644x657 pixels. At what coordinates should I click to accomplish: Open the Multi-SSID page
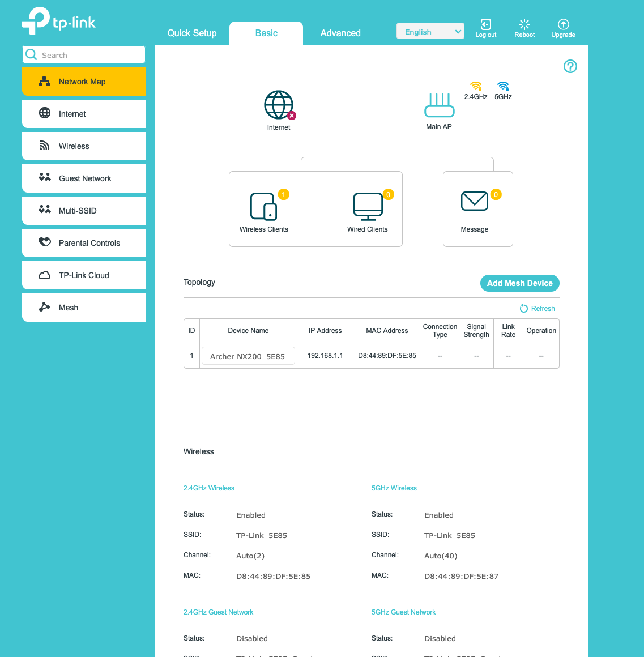tap(84, 210)
